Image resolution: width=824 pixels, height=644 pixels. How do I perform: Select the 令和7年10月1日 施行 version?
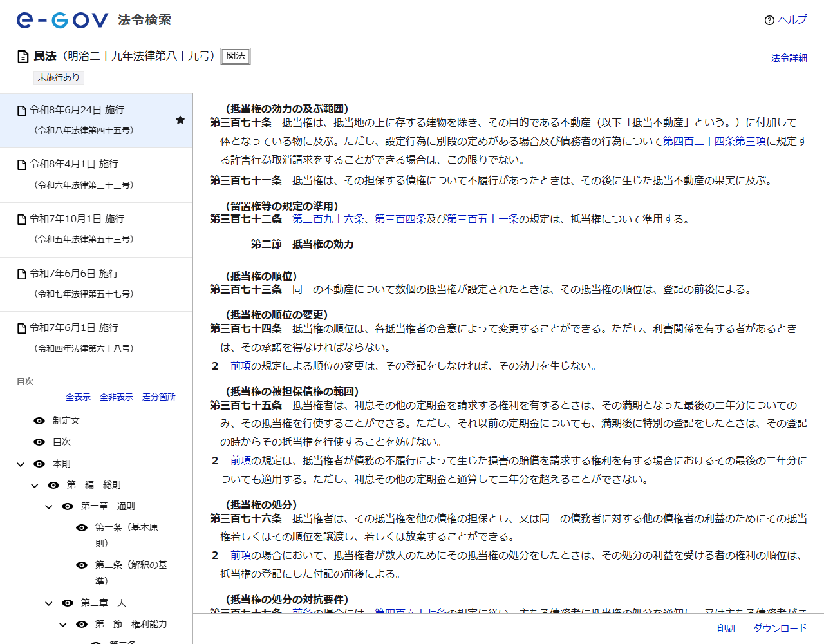coord(96,230)
